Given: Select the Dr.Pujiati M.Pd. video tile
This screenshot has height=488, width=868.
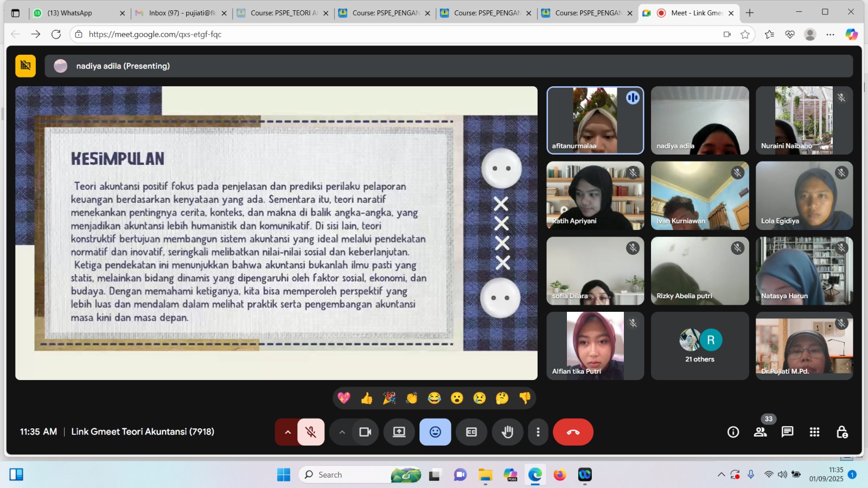Looking at the screenshot, I should pyautogui.click(x=804, y=346).
